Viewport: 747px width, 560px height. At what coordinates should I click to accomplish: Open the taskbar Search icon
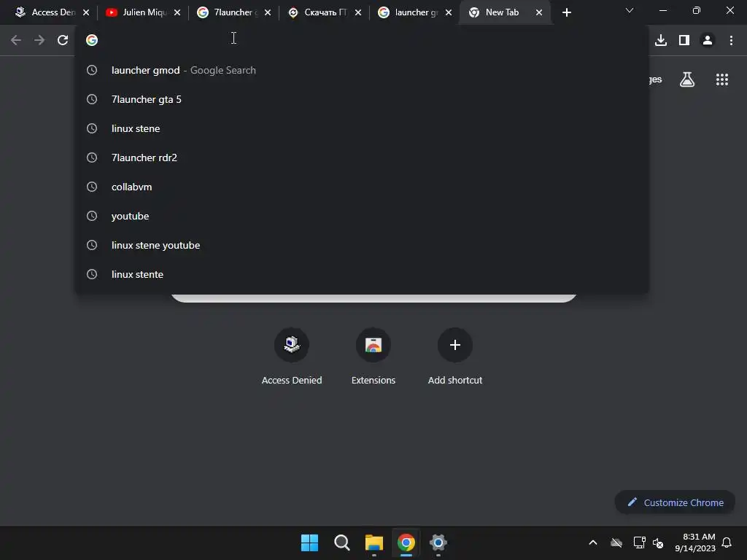pos(341,542)
